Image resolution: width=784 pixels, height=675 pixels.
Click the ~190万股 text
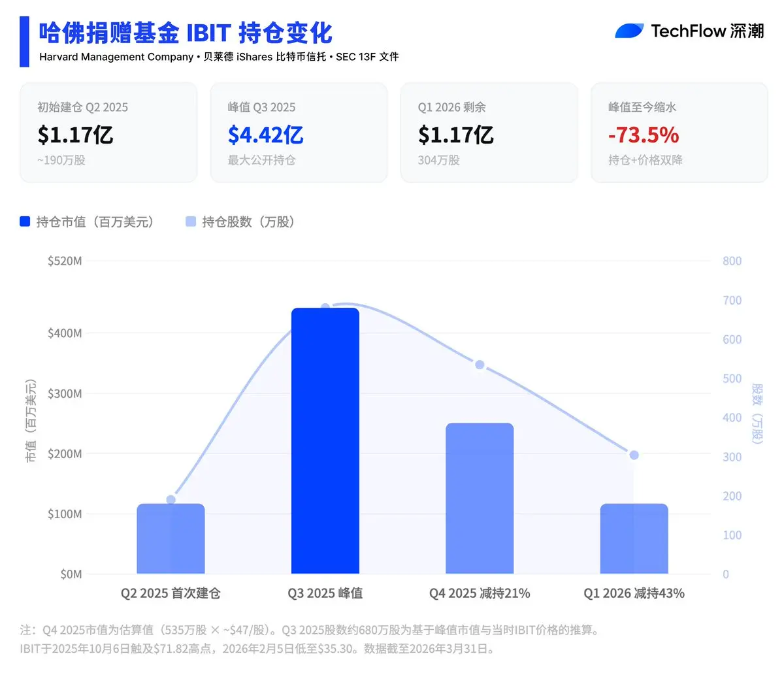[x=61, y=160]
